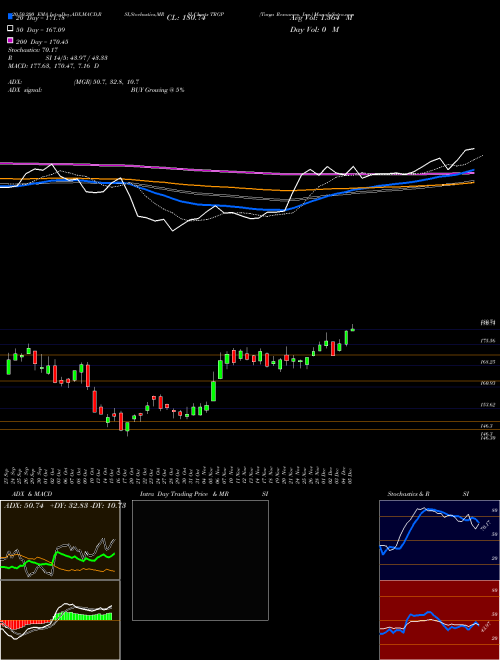
Task: Click the MACD histogram panel
Action: 60,620
